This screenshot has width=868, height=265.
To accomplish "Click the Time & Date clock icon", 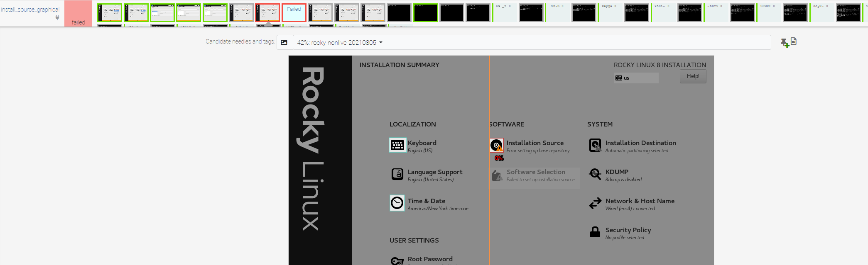I will 397,203.
